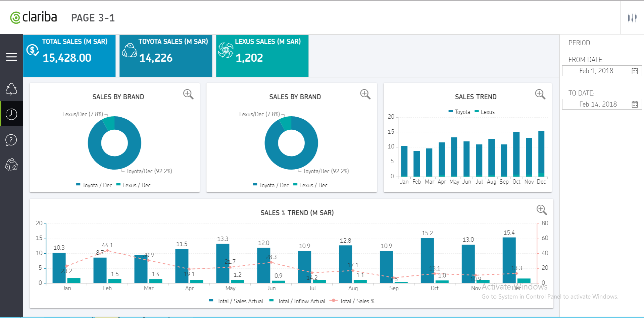
Task: Click the From Date field showing Feb 1, 2018
Action: coord(602,71)
